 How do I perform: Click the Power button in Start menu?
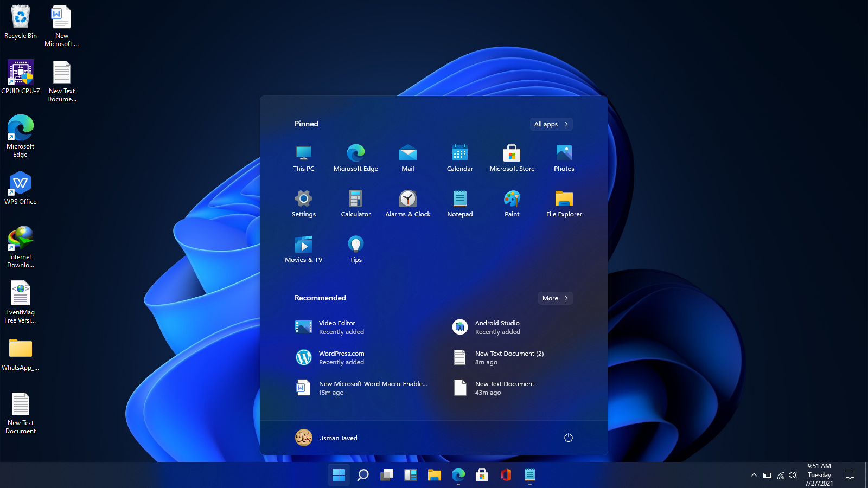tap(569, 438)
